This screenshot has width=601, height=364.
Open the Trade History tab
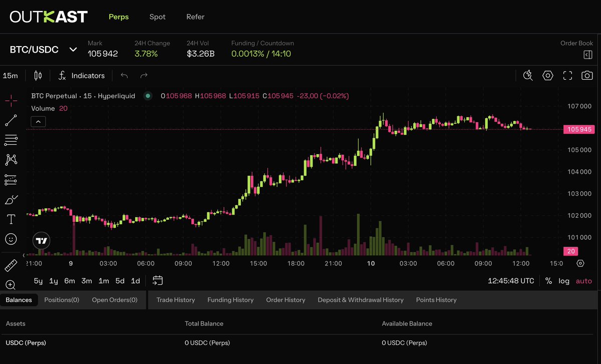pyautogui.click(x=176, y=300)
